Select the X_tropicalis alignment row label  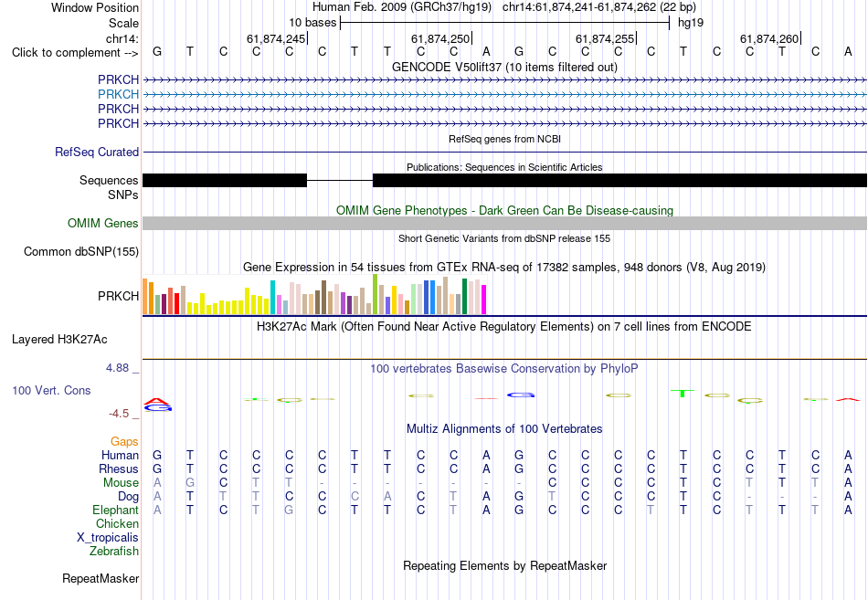108,538
